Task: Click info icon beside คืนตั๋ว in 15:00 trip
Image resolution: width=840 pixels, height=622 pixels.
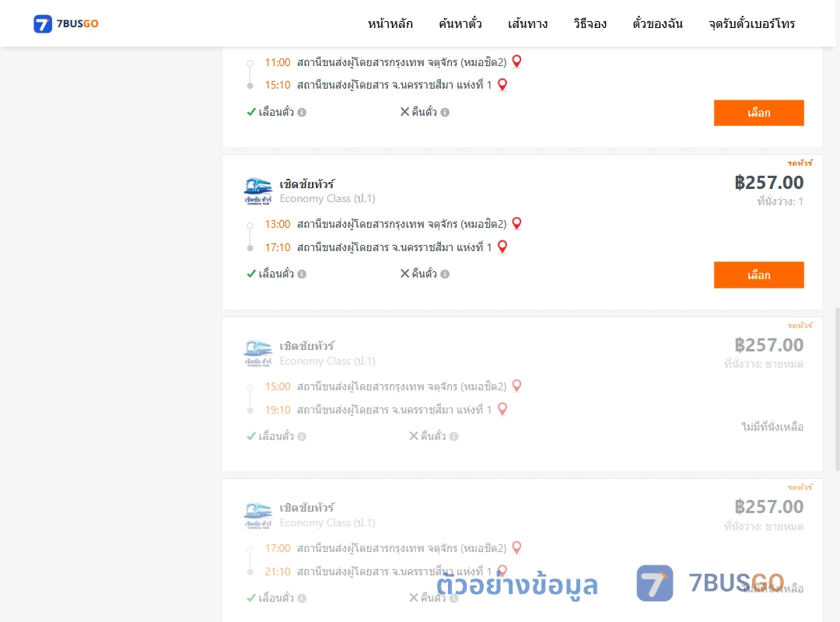Action: (x=453, y=437)
